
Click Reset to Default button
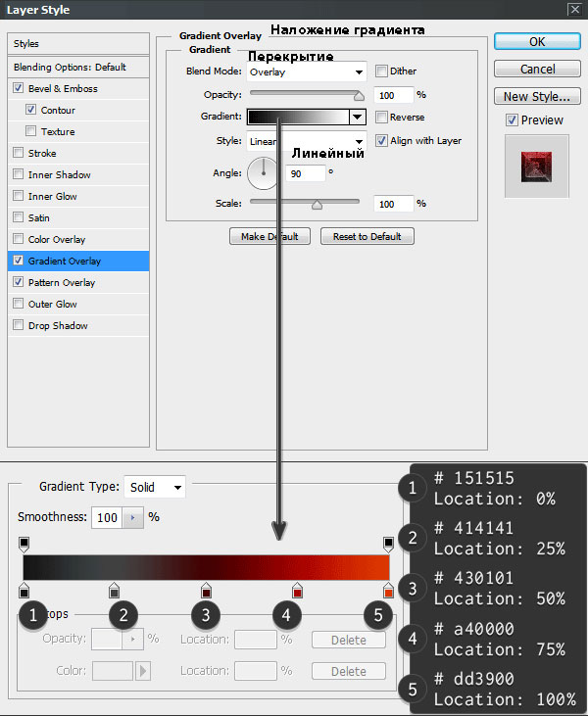click(367, 236)
